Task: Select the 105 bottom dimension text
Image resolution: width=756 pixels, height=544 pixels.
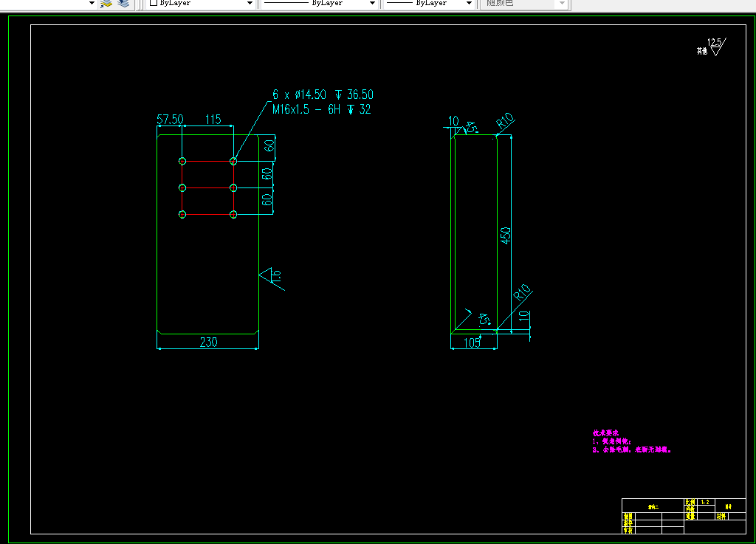Action: pyautogui.click(x=472, y=342)
